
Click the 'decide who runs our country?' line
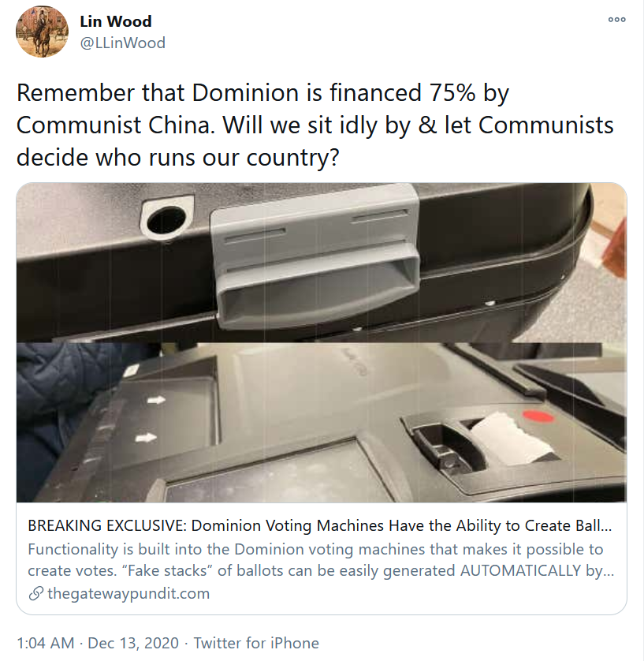tap(177, 157)
